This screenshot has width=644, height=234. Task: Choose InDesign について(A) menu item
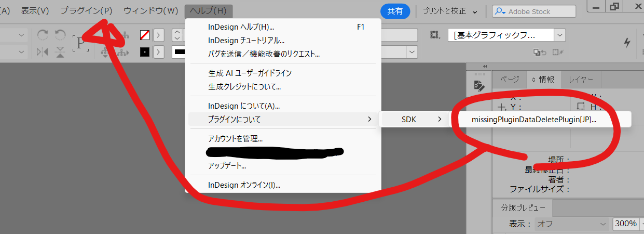(x=244, y=106)
